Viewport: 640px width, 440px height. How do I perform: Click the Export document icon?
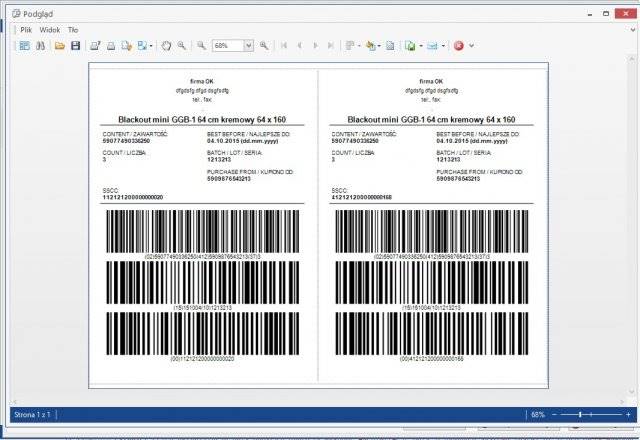[x=410, y=46]
